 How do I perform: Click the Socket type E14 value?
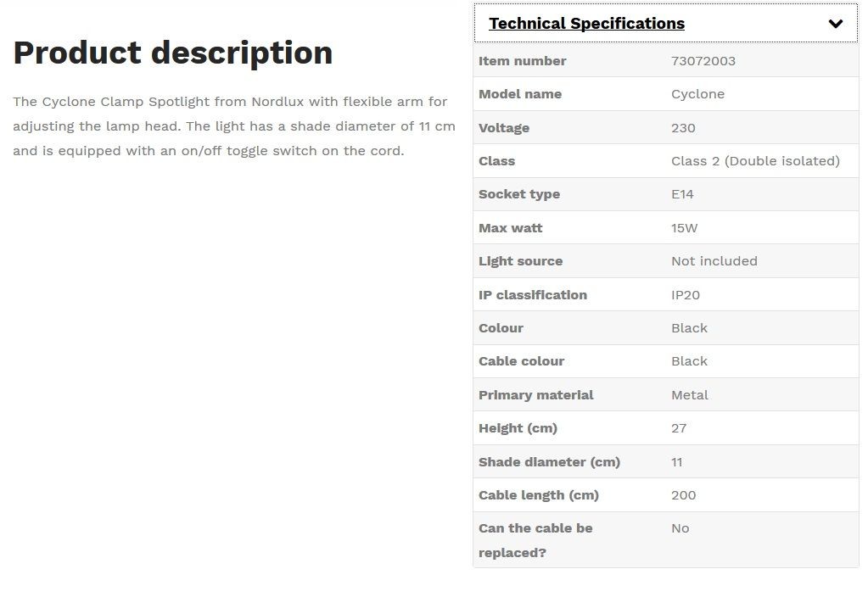click(x=682, y=194)
